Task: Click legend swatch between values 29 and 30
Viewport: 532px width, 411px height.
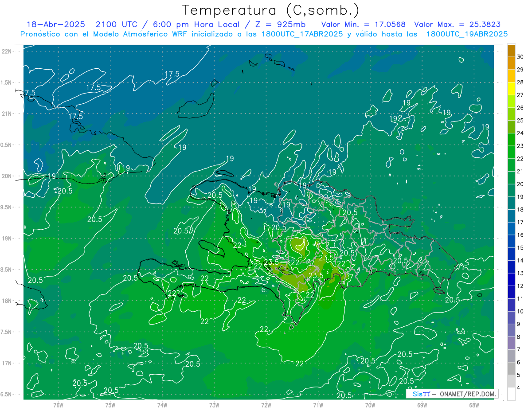Action: coord(511,63)
